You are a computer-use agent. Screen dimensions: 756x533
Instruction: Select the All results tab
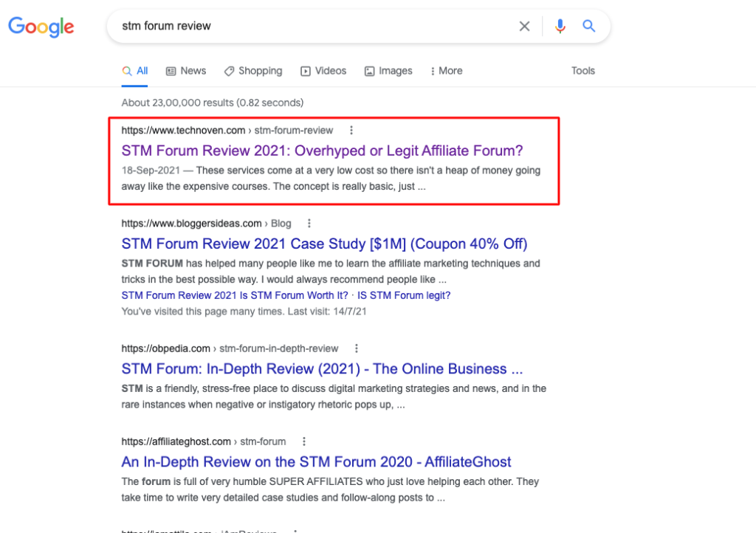click(135, 71)
